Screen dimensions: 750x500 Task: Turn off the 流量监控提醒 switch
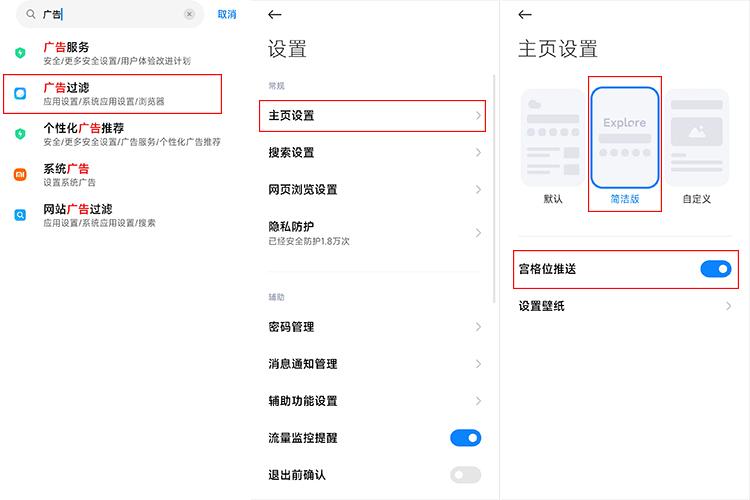click(465, 438)
